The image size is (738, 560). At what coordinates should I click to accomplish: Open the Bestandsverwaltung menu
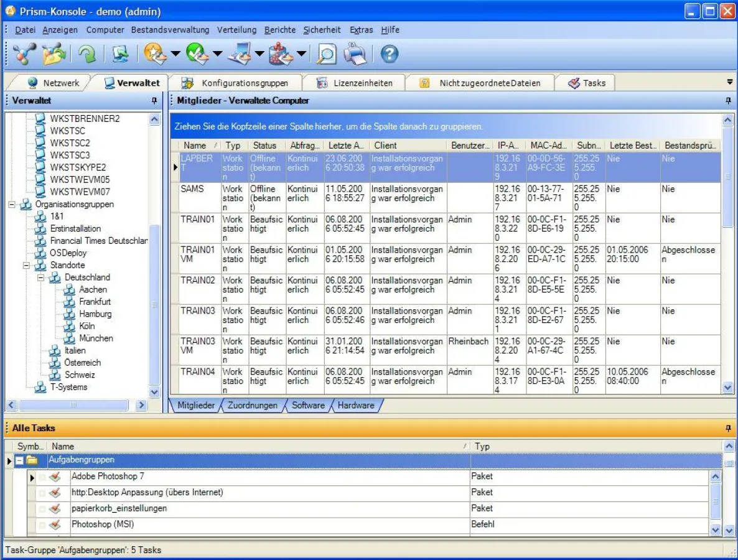pyautogui.click(x=170, y=30)
